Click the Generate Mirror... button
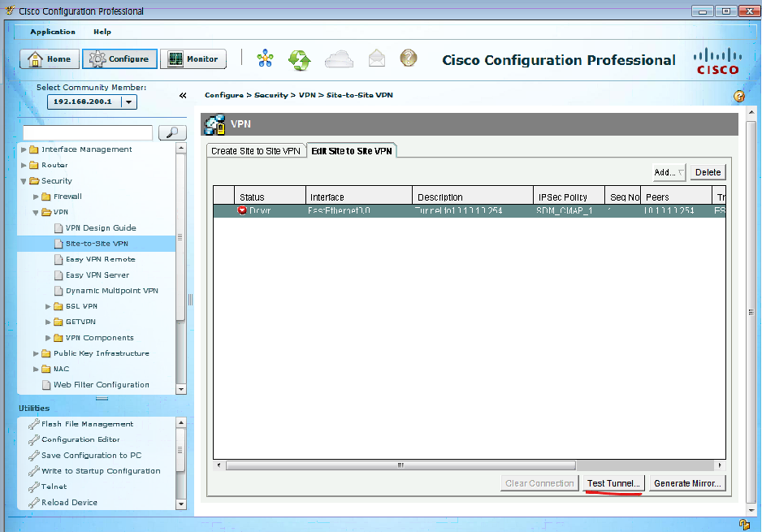The image size is (762, 532). point(687,483)
